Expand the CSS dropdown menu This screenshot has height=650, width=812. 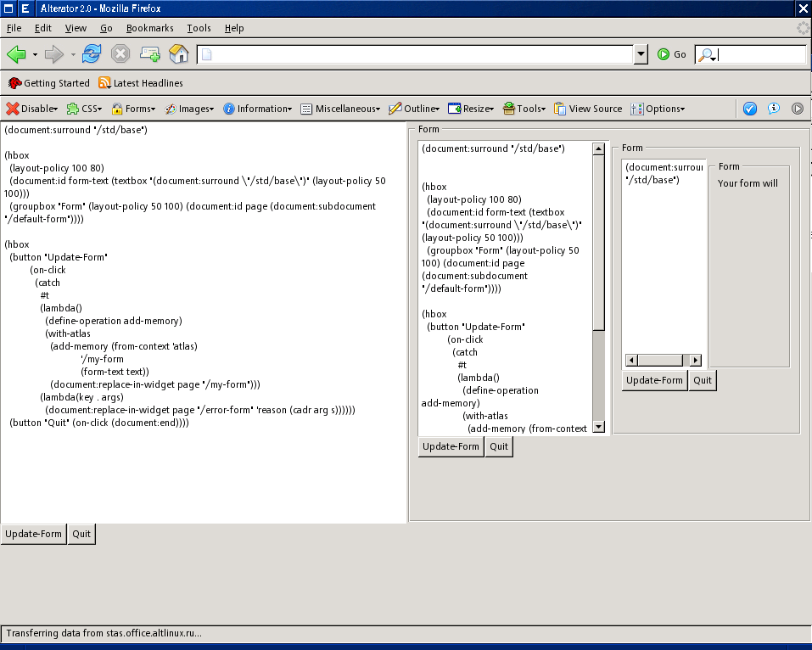point(85,109)
